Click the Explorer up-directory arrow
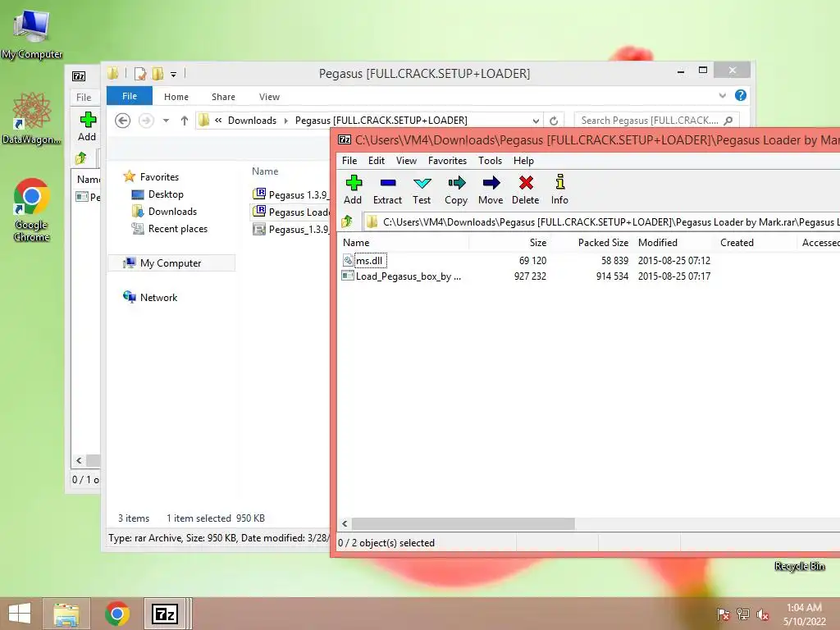This screenshot has height=630, width=840. (185, 121)
